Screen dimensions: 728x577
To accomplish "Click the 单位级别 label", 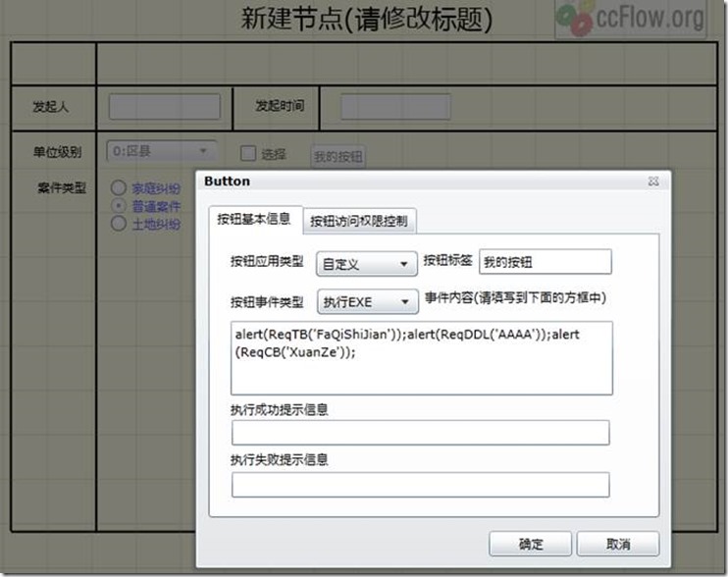I will click(57, 152).
